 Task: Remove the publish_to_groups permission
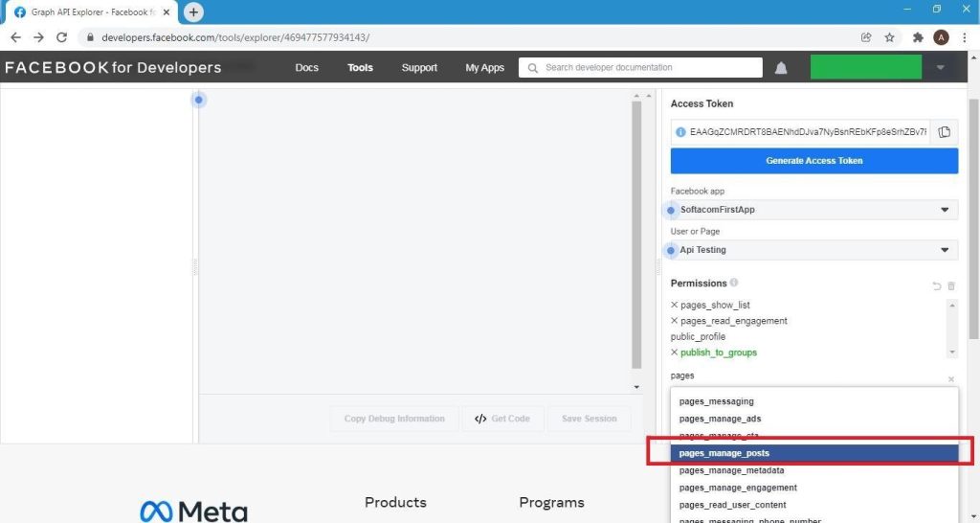(x=675, y=352)
